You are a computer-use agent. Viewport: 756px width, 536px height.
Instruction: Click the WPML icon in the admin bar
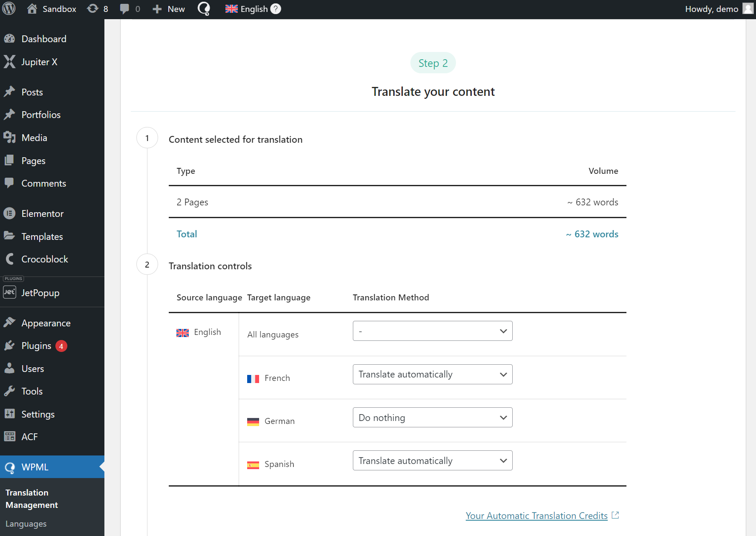point(204,9)
